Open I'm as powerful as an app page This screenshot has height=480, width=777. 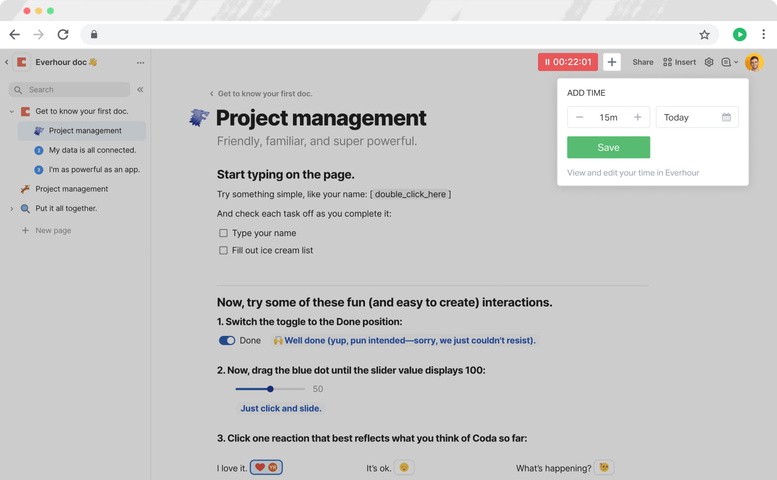[x=94, y=169]
